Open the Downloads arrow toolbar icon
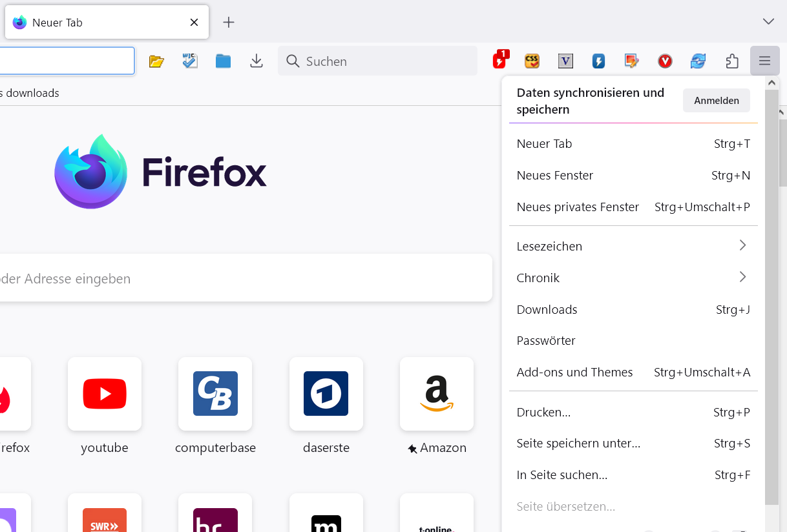 (257, 61)
